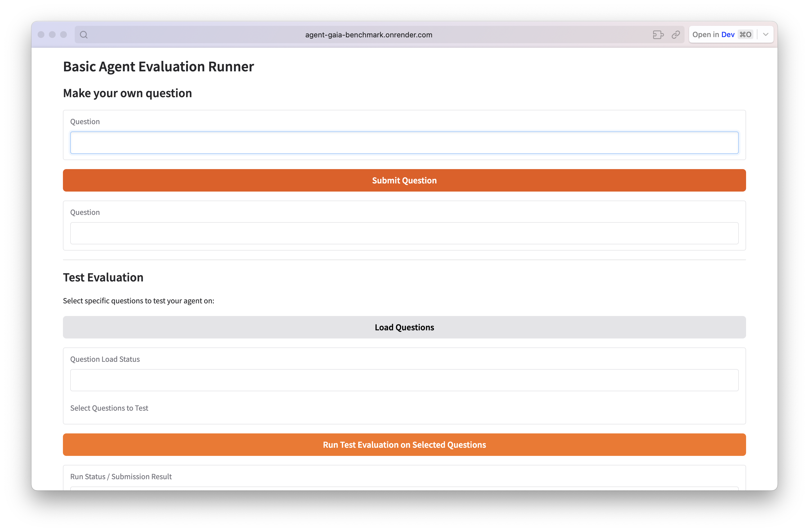Click the Select Questions to Test label
Image resolution: width=809 pixels, height=532 pixels.
click(109, 408)
